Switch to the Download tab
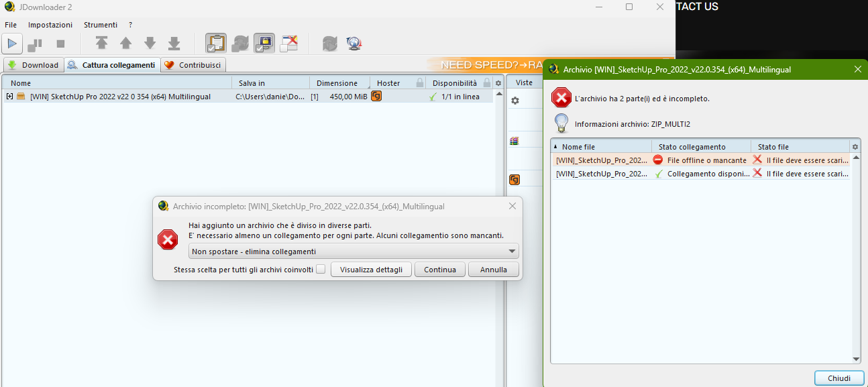 [x=33, y=65]
